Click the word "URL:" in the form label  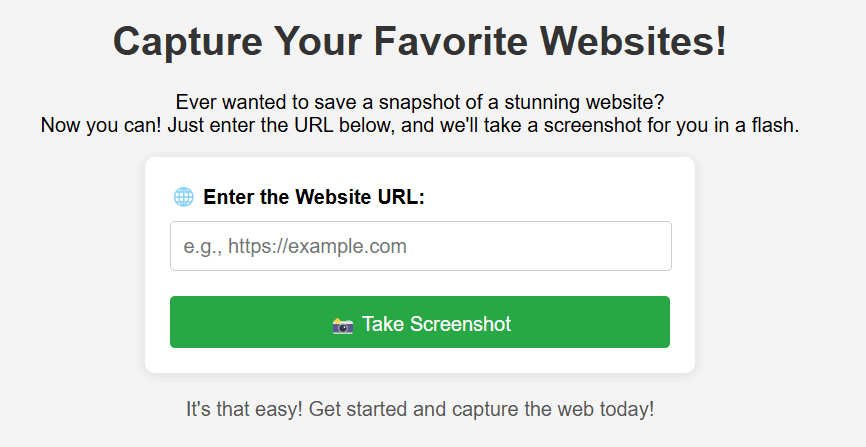401,197
